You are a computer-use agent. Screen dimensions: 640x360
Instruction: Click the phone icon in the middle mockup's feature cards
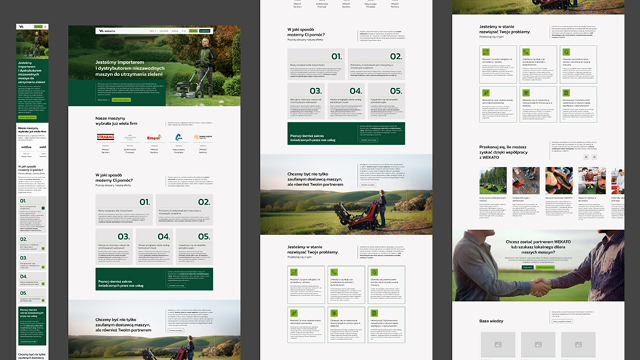[x=334, y=272]
